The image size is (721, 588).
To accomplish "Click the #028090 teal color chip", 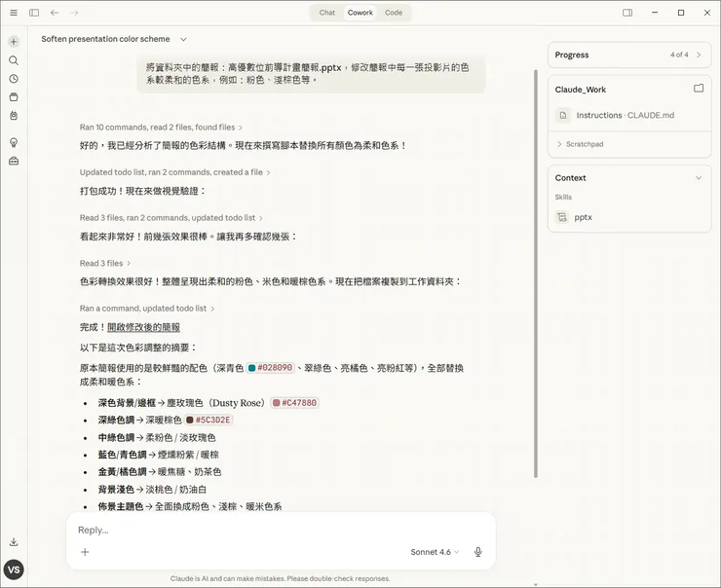I will click(271, 368).
